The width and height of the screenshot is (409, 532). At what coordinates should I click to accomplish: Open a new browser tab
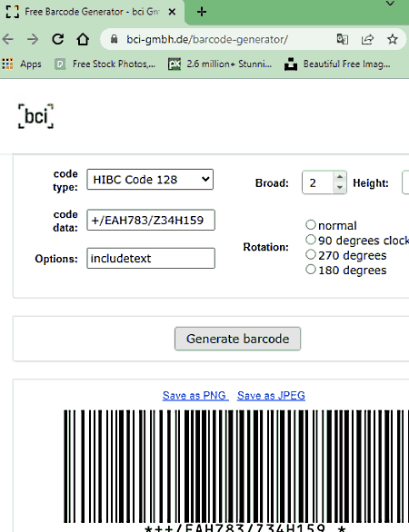tap(202, 12)
